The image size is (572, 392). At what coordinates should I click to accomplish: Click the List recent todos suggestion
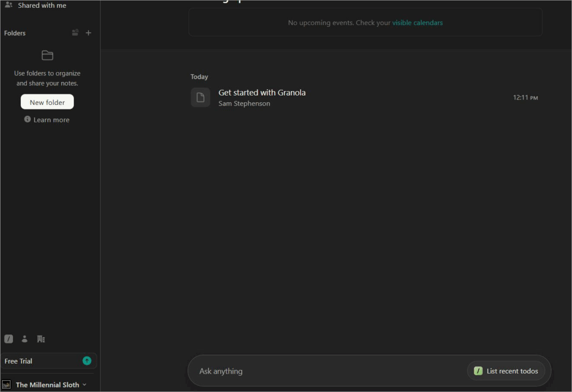[506, 371]
